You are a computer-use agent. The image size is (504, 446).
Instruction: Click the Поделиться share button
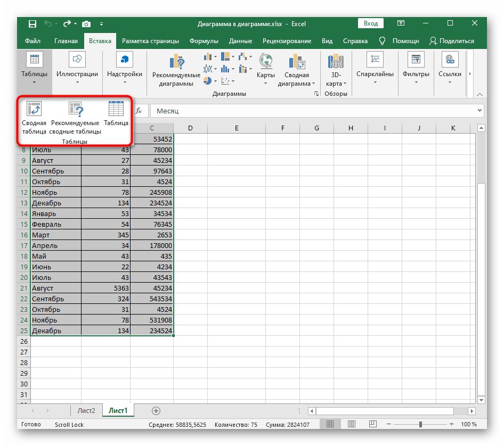pos(451,41)
